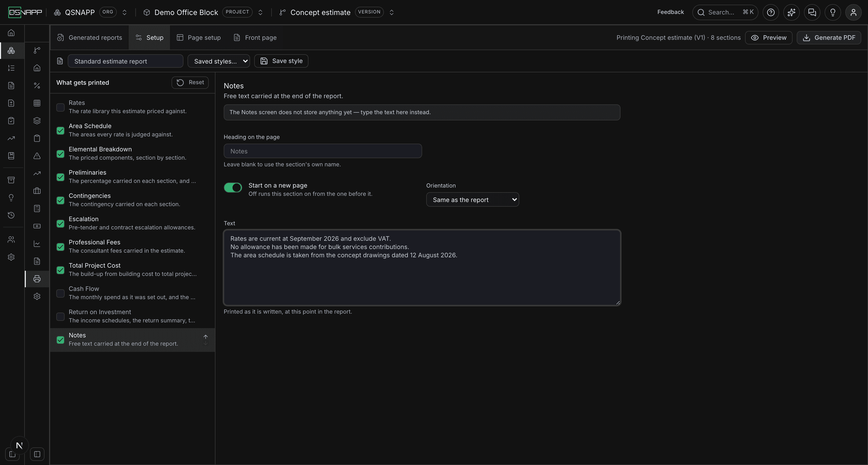Uncheck the Area Schedule checkbox
This screenshot has height=465, width=868.
[60, 130]
